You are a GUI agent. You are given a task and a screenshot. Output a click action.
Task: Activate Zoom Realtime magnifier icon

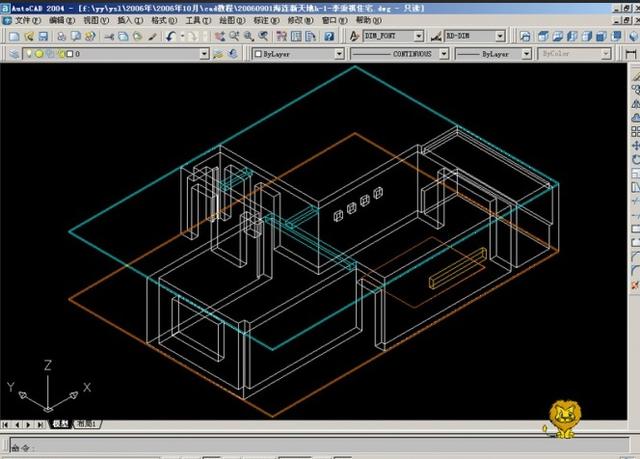click(234, 37)
